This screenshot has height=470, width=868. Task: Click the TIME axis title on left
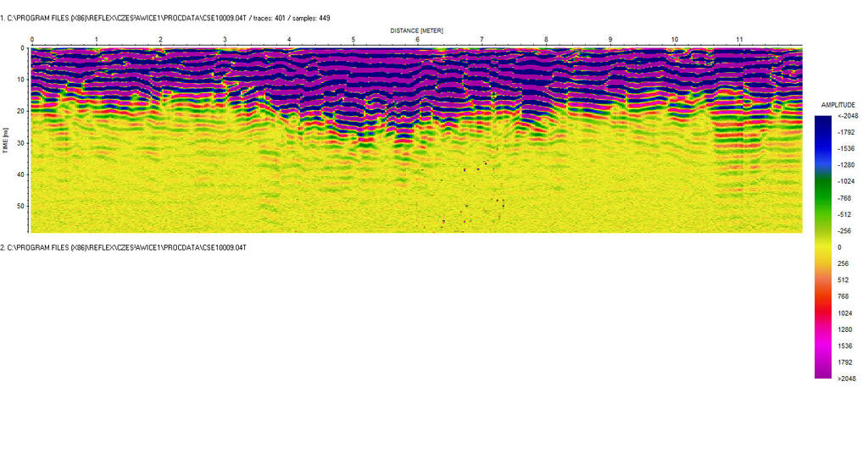(5, 140)
